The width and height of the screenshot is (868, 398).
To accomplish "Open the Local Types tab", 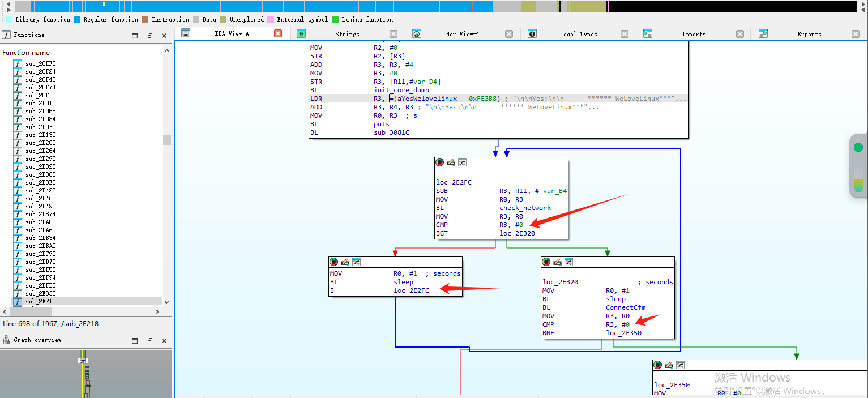I will tap(578, 34).
